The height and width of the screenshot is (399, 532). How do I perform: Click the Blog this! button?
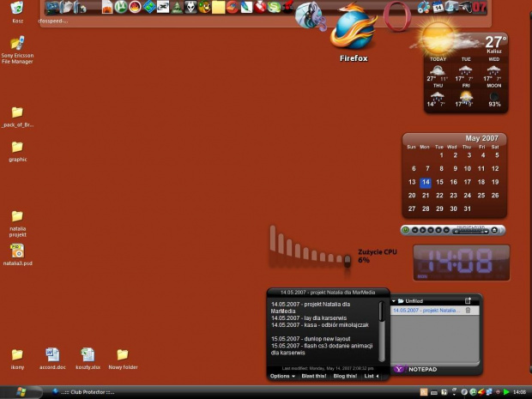pos(345,376)
